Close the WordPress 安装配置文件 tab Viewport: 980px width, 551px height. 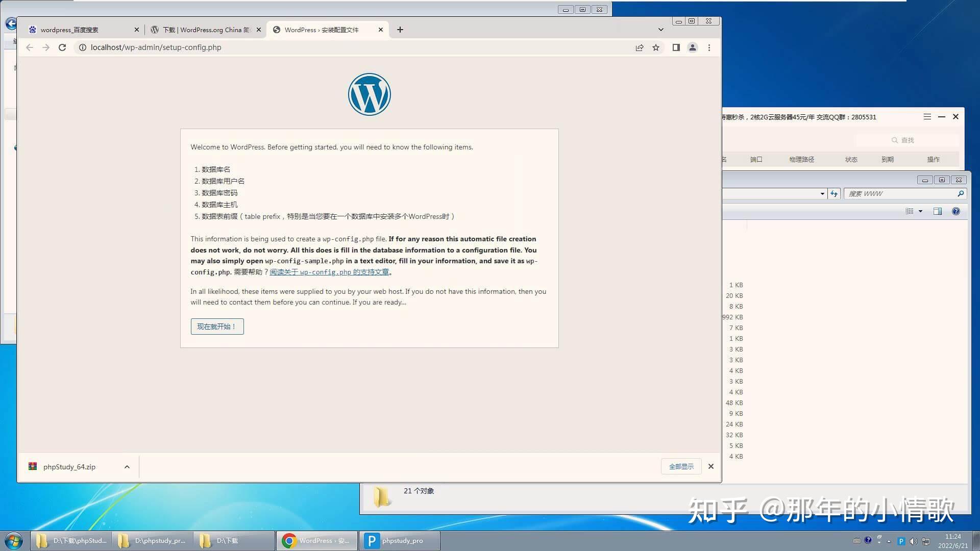tap(381, 30)
